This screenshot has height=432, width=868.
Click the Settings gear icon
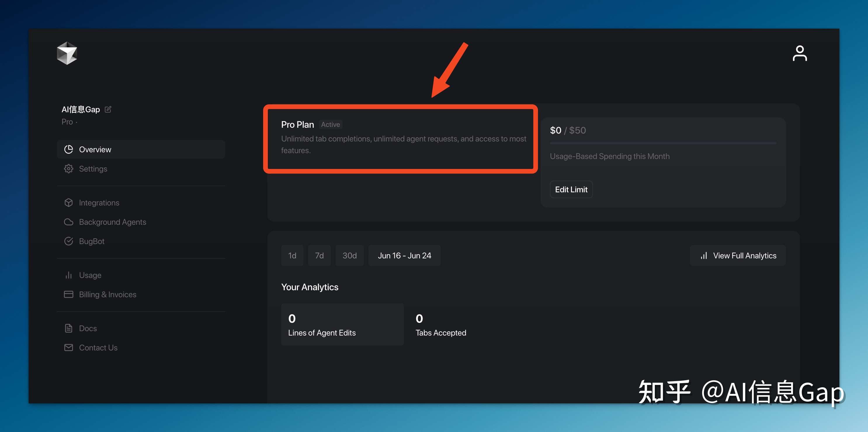(69, 169)
